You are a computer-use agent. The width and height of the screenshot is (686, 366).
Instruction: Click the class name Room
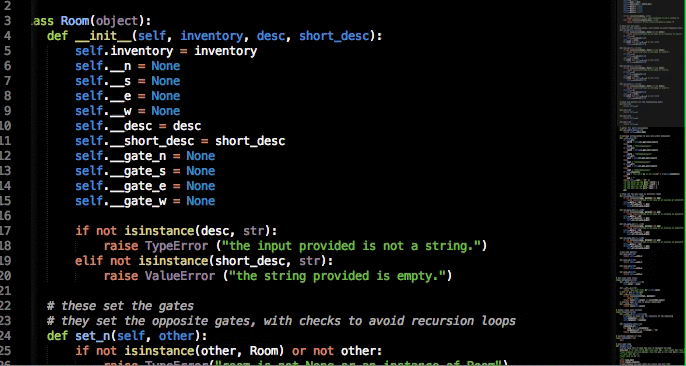click(75, 21)
